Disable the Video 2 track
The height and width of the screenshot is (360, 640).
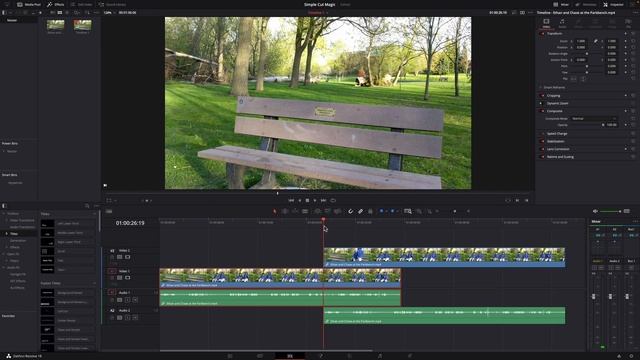[x=127, y=257]
